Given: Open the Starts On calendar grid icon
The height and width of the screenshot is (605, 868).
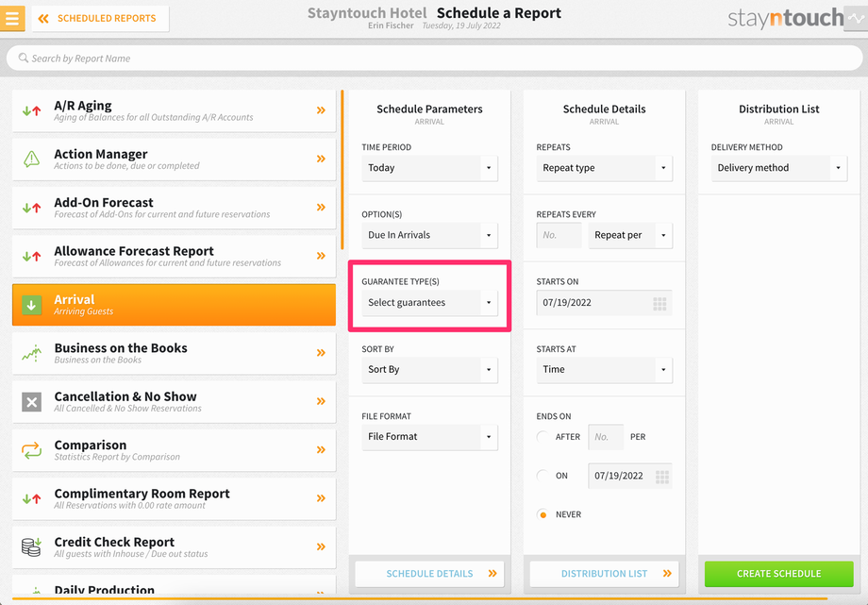Looking at the screenshot, I should point(659,303).
